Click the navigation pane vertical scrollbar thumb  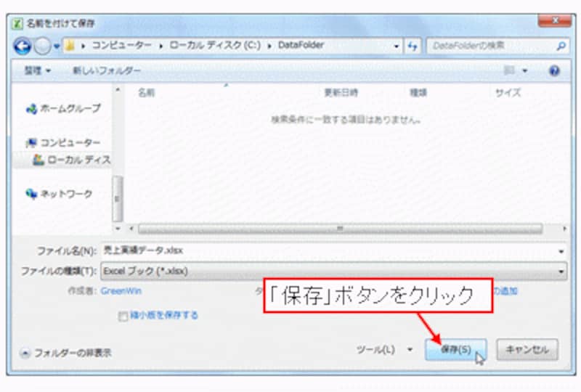click(x=118, y=199)
